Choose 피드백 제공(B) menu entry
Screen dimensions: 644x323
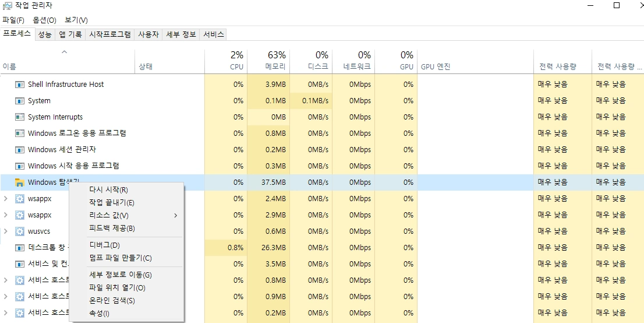point(126,229)
